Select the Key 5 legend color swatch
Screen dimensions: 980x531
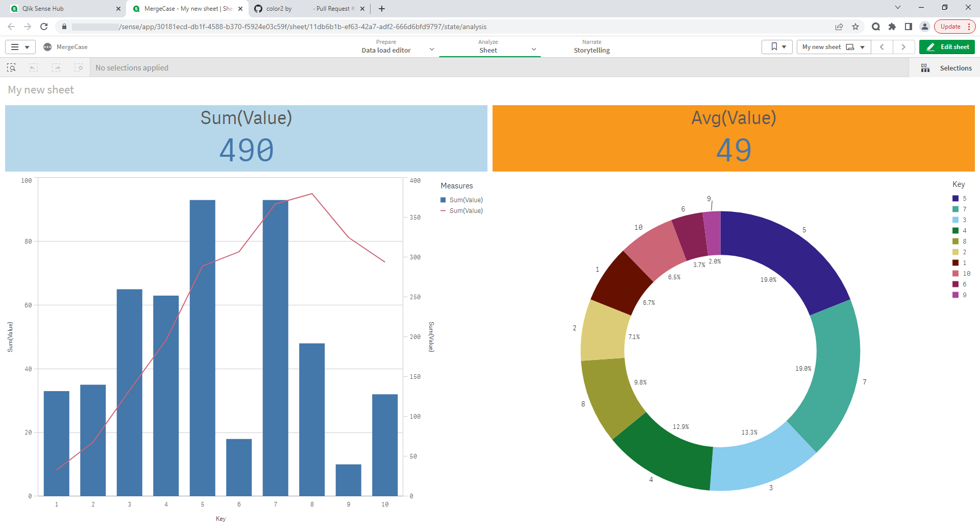(955, 199)
